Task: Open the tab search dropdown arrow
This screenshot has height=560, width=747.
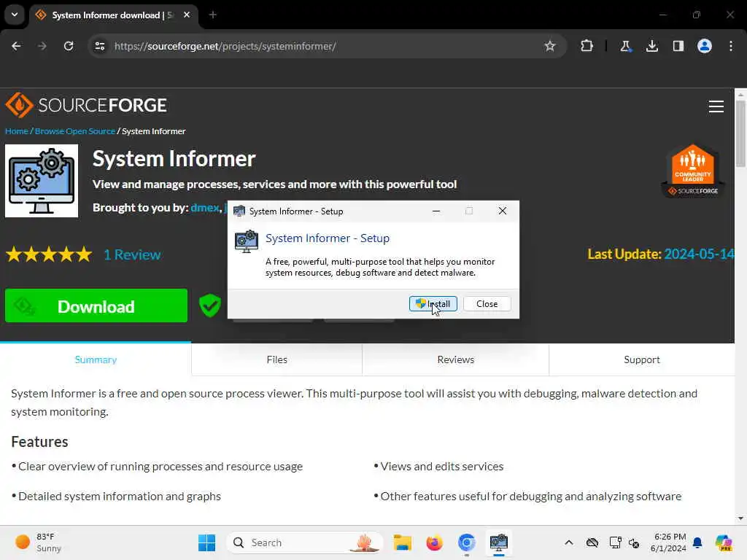Action: (15, 15)
